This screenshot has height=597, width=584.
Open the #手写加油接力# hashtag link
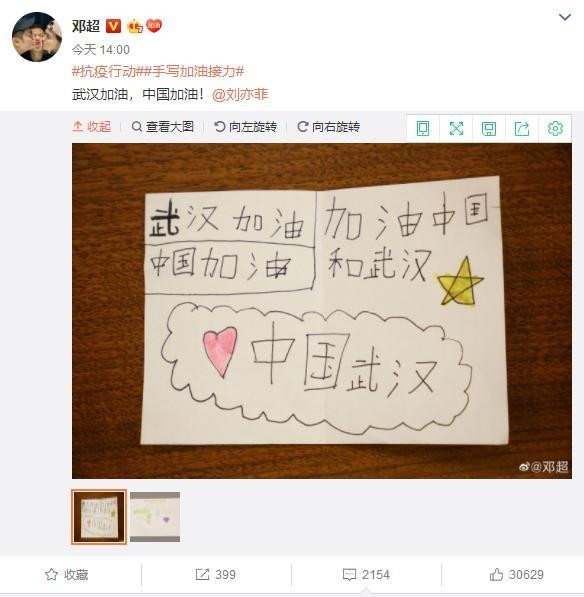pyautogui.click(x=193, y=71)
